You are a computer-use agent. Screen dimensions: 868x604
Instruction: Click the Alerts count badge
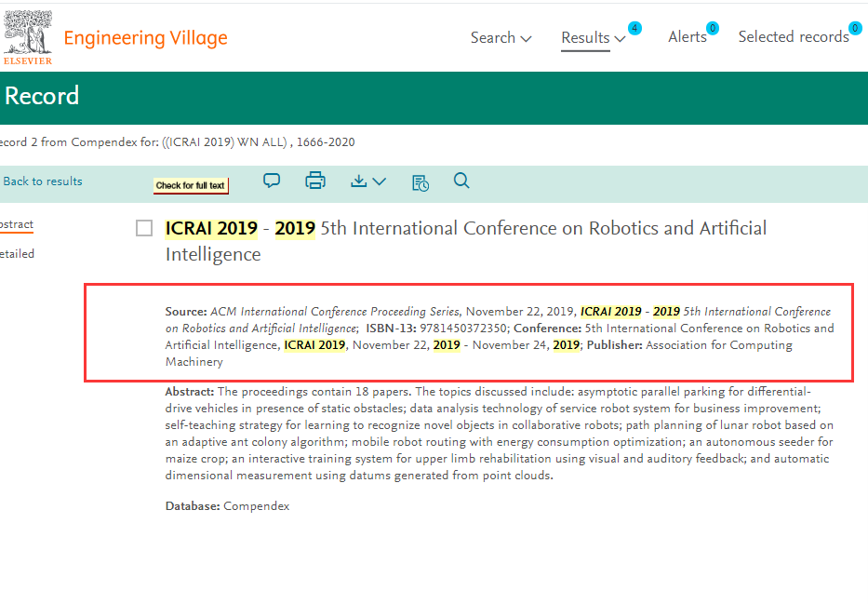coord(713,28)
